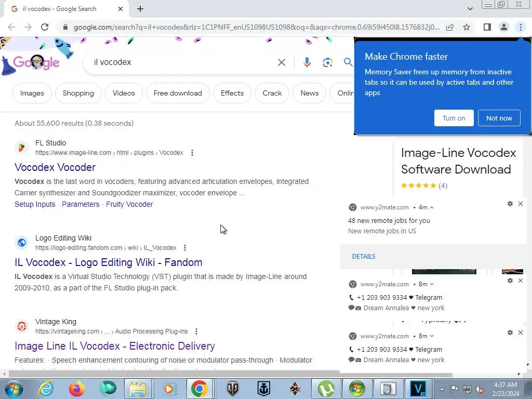Open the 'Fruity Vocoder' sitelink
The height and width of the screenshot is (399, 532).
(129, 204)
